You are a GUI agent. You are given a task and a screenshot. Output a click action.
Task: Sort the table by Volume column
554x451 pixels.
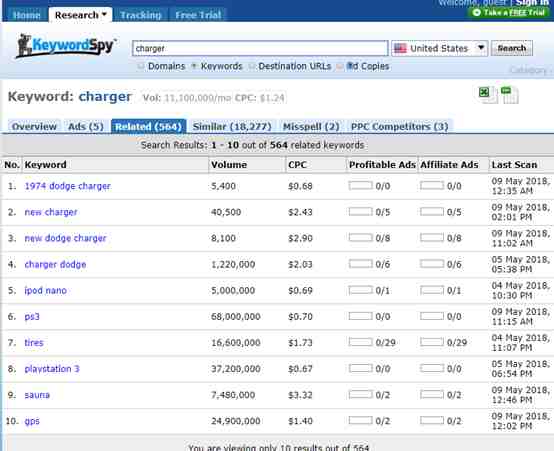pos(229,165)
